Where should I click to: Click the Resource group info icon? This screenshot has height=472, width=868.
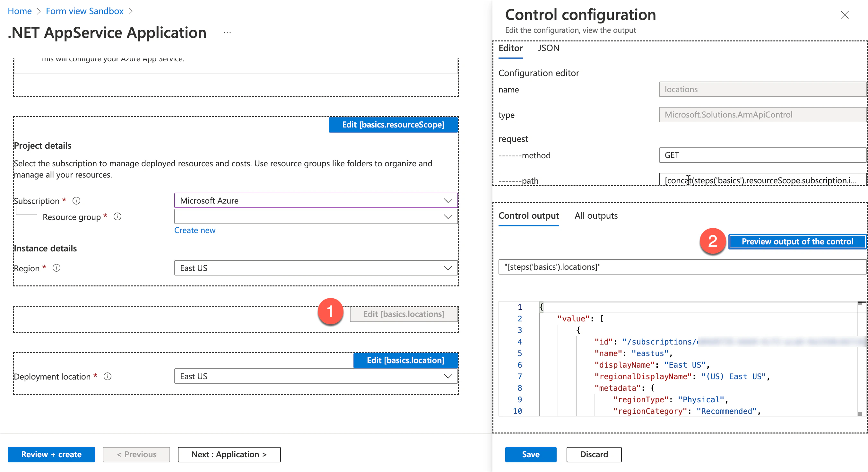[117, 217]
